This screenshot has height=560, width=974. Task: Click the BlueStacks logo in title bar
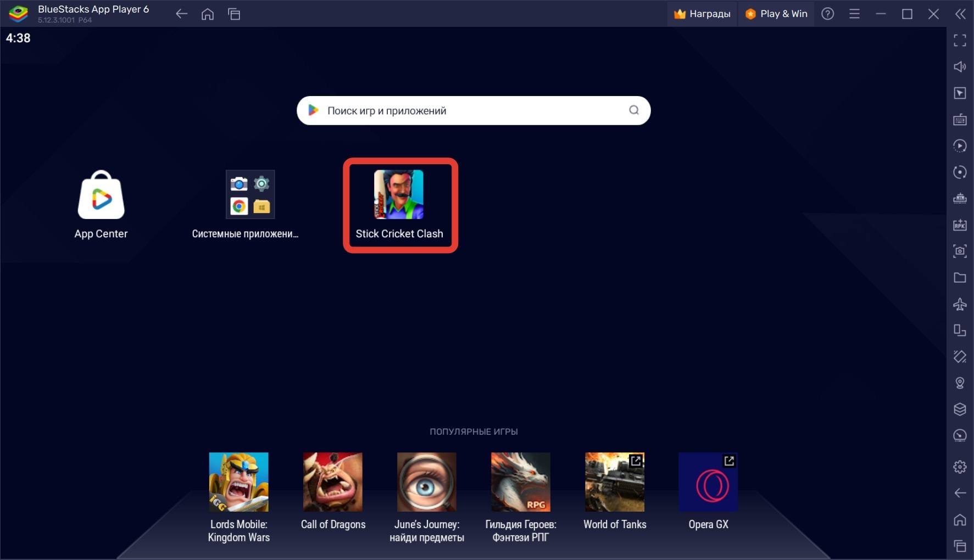18,14
